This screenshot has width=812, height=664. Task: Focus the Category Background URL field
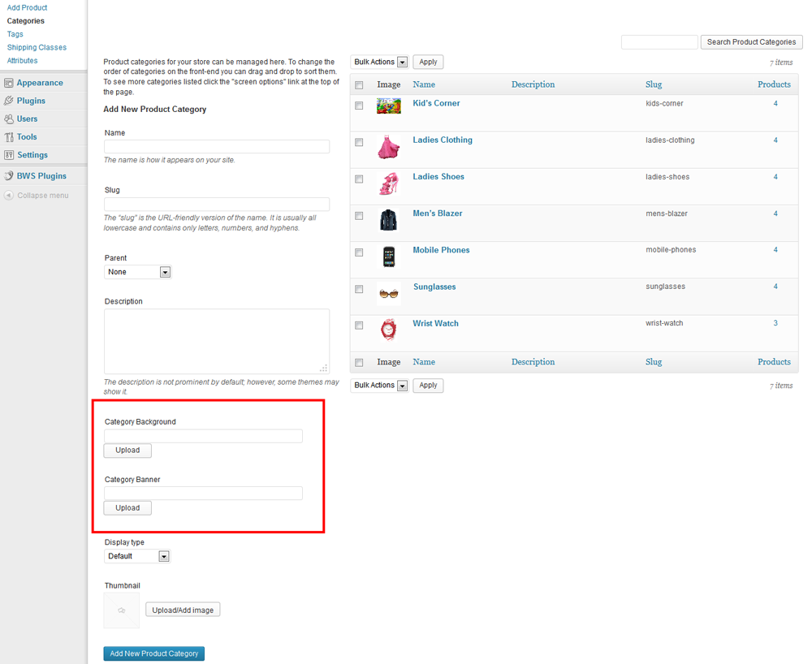[x=203, y=436]
